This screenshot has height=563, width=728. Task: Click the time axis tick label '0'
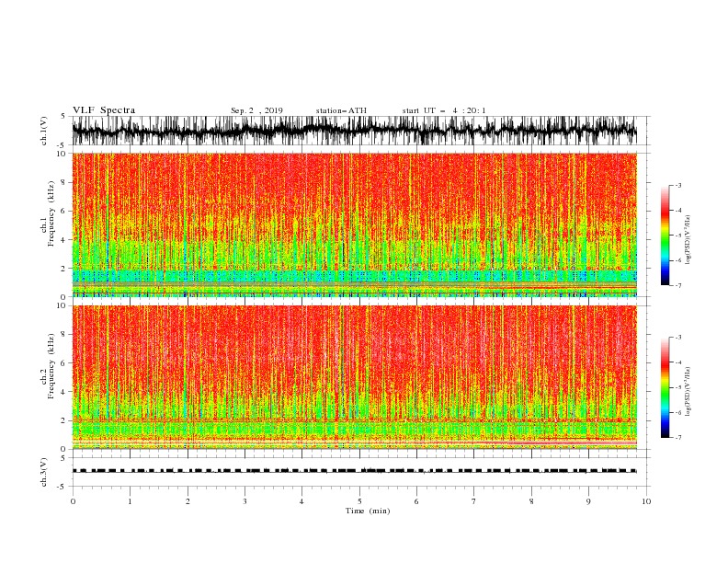point(73,501)
